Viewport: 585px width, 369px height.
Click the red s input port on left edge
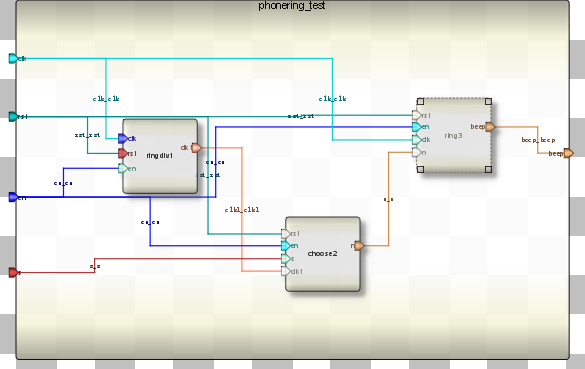tap(13, 273)
